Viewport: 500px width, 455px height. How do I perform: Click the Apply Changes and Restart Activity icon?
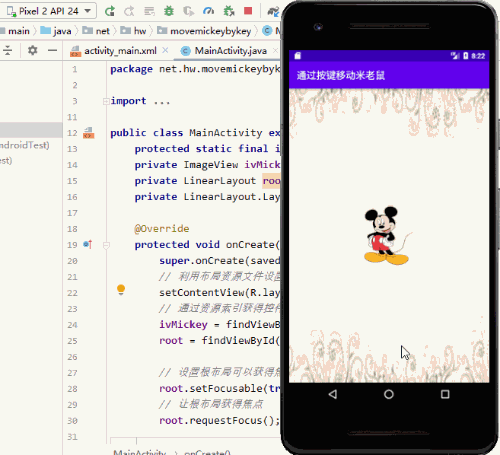point(129,11)
